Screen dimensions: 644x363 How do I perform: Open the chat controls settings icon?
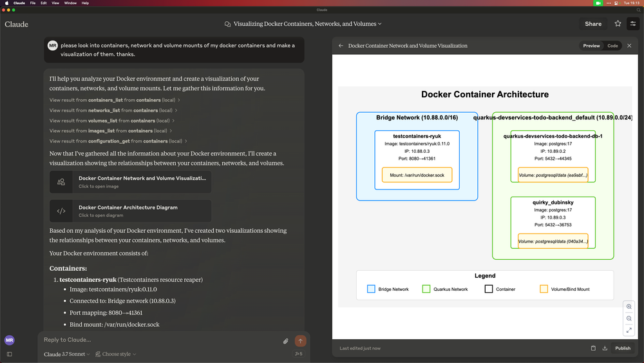[x=633, y=24]
